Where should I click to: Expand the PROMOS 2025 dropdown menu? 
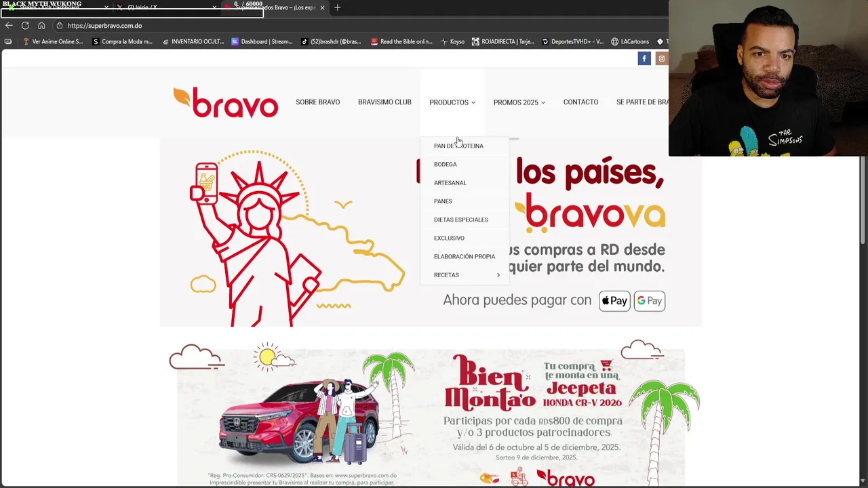[x=519, y=102]
